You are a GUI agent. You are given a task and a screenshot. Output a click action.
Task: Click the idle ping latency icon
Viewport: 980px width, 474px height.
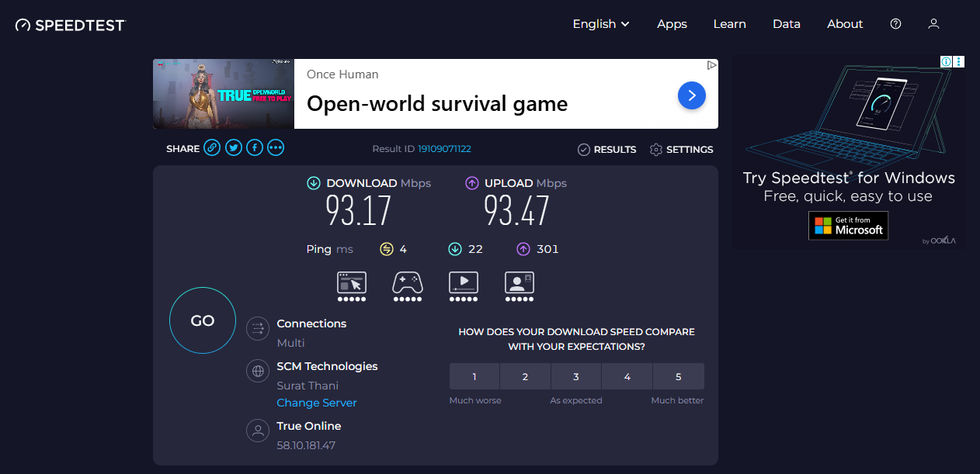pyautogui.click(x=386, y=249)
